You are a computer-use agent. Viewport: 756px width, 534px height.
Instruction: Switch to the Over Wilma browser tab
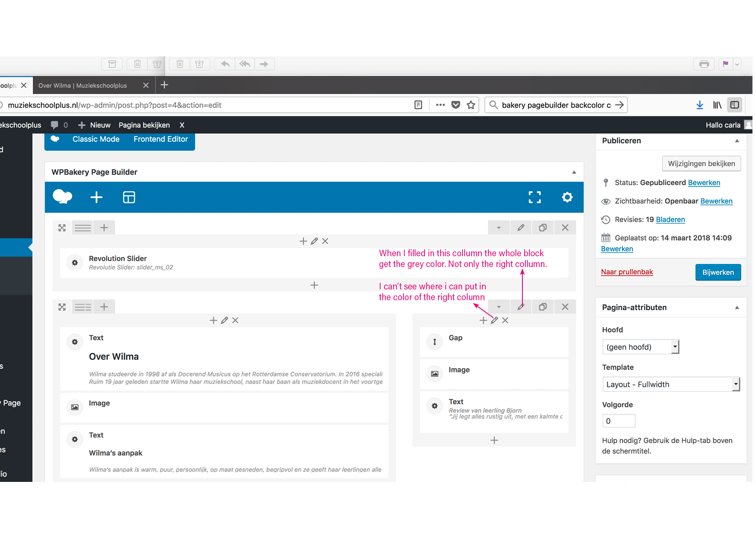click(83, 86)
